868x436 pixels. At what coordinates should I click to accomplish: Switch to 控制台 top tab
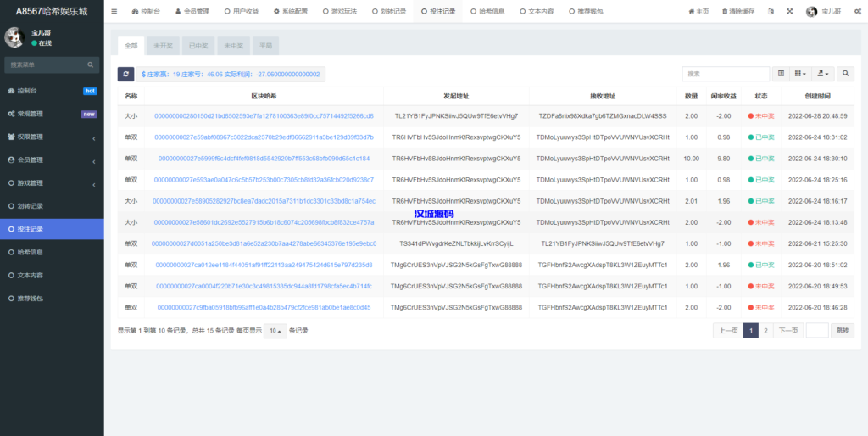146,11
